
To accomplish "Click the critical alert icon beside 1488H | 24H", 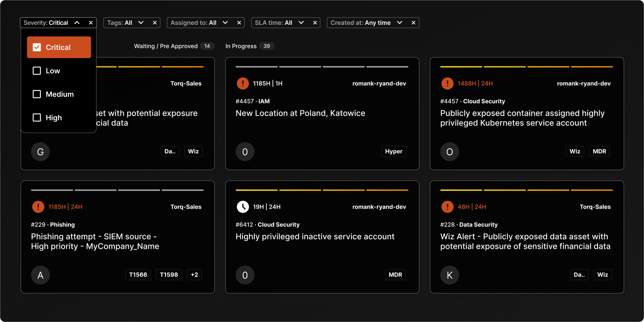I will 447,84.
